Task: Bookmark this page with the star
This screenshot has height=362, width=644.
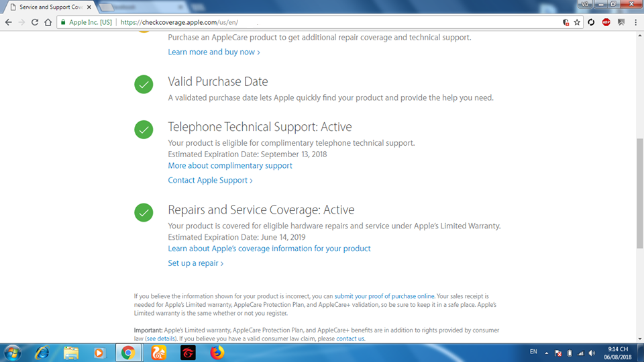Action: (577, 22)
